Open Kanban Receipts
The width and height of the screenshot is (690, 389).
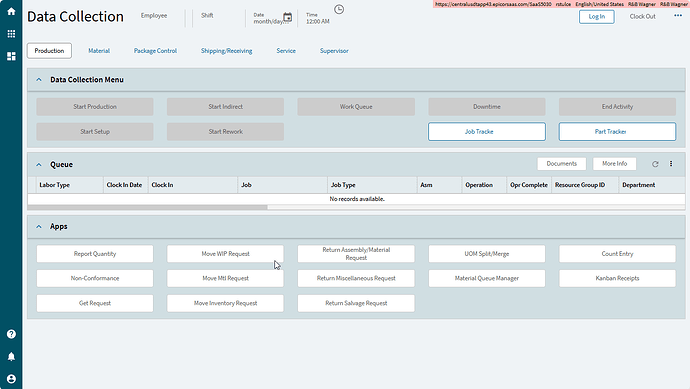[x=617, y=279]
